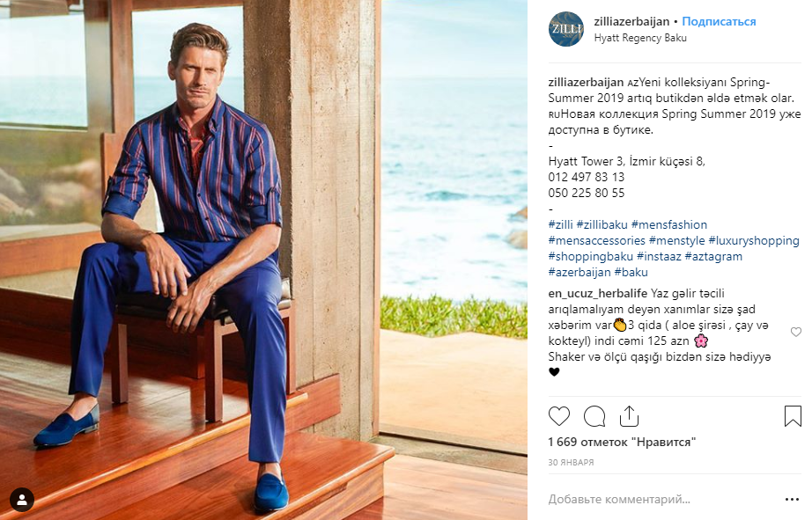Open the Hyatt Regency Baku location link
The width and height of the screenshot is (812, 520).
tap(640, 38)
